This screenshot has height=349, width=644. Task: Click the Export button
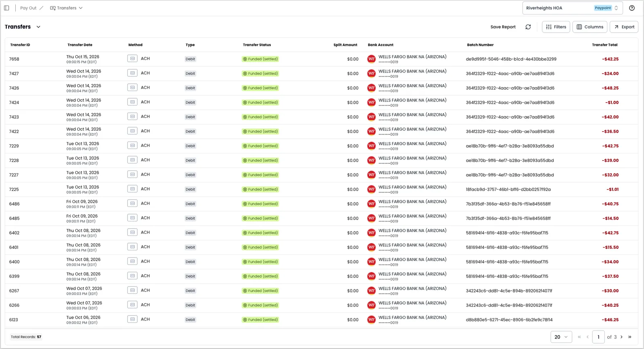(x=624, y=27)
